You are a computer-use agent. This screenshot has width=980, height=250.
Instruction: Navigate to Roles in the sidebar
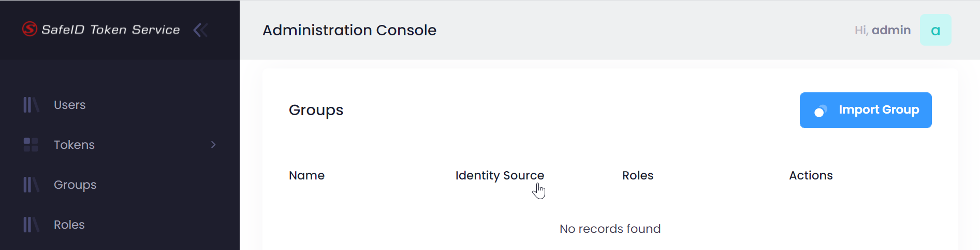point(69,225)
